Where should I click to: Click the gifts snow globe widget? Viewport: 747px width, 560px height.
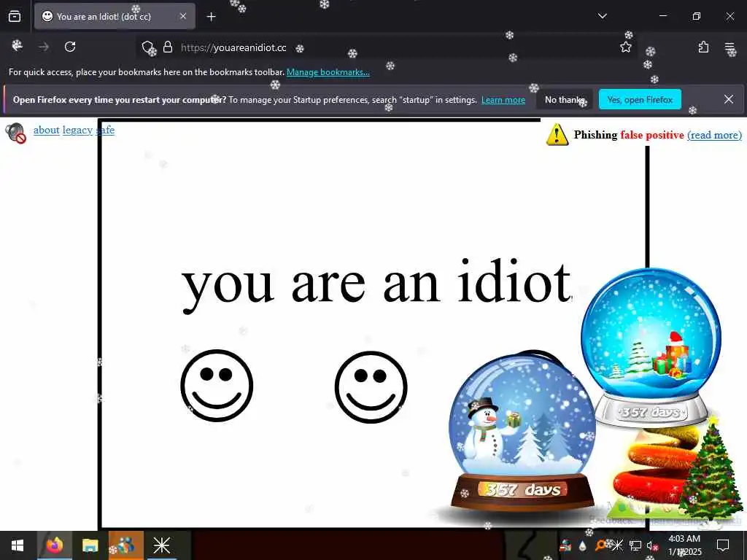pyautogui.click(x=651, y=346)
